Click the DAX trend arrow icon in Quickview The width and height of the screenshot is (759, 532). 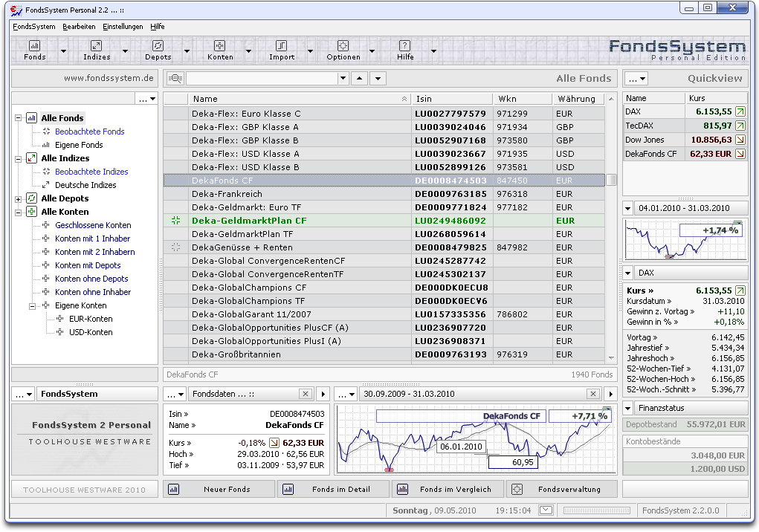click(x=740, y=111)
